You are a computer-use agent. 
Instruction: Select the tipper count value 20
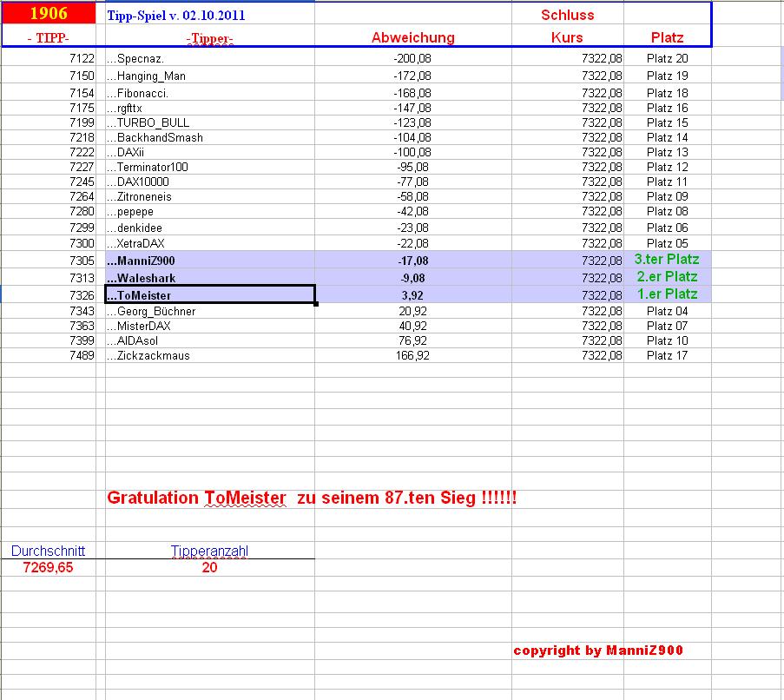211,566
